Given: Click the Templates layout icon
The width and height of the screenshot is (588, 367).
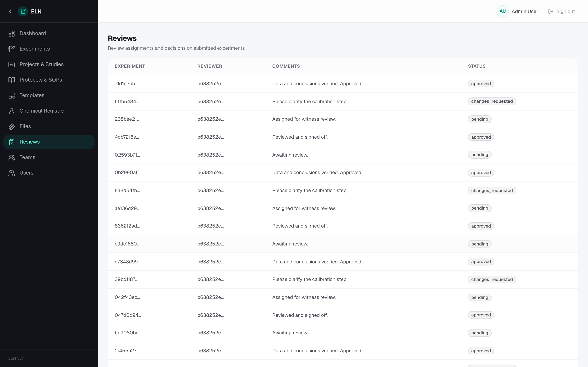Looking at the screenshot, I should click(12, 95).
